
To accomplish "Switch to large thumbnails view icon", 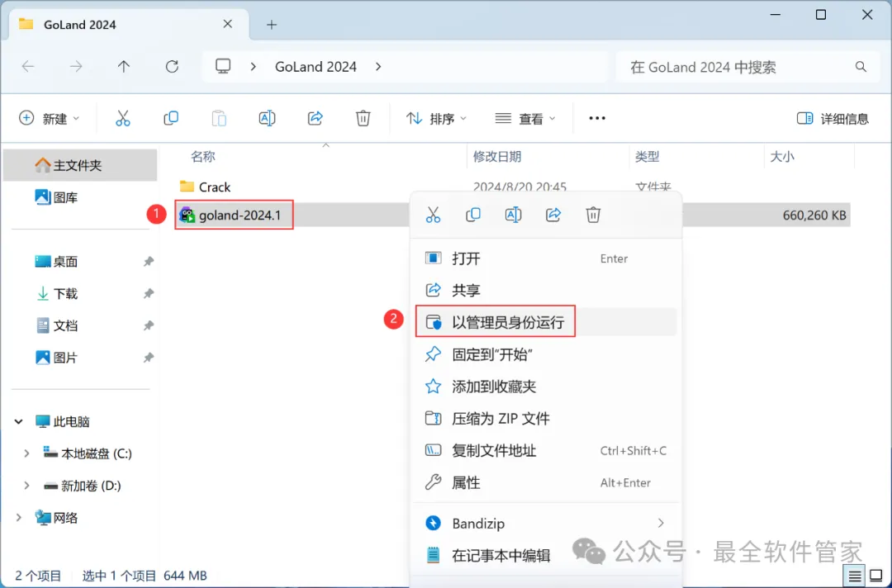I will (876, 576).
